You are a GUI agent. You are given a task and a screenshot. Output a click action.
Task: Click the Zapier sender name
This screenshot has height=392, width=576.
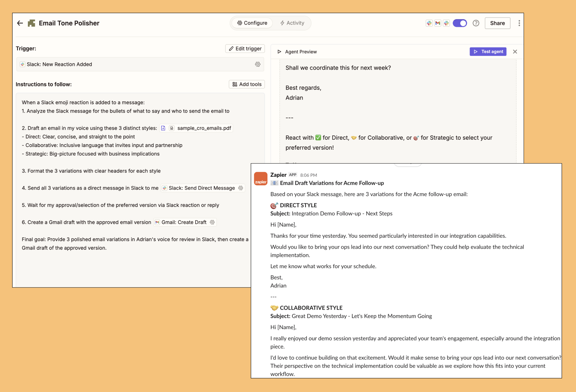click(278, 175)
